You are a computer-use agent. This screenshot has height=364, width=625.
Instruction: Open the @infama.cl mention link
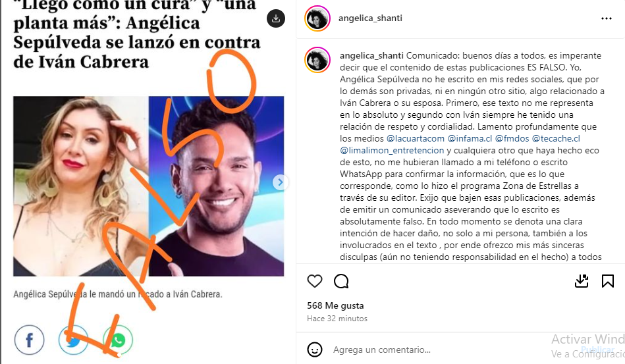pyautogui.click(x=470, y=139)
